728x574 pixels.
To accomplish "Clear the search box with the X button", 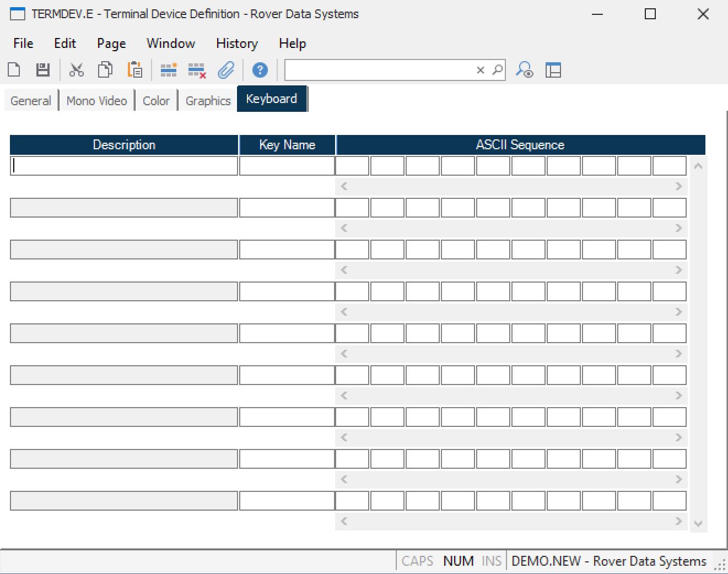I will [x=481, y=70].
